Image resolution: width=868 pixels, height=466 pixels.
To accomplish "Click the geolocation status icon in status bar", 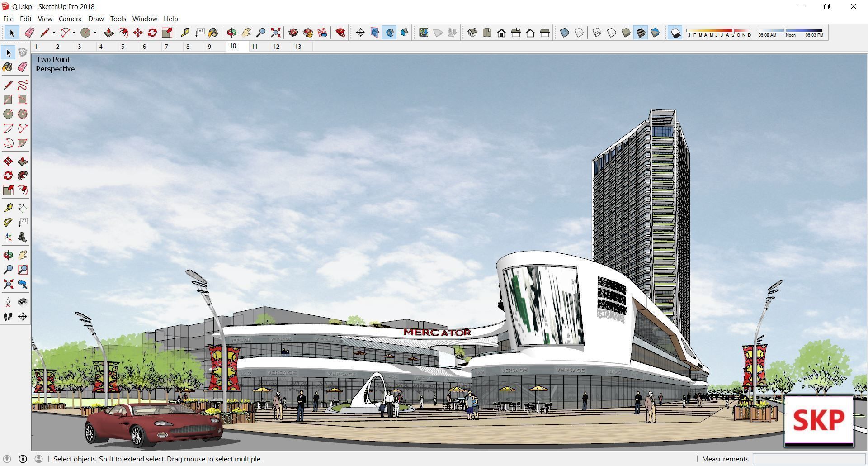I will tap(7, 459).
